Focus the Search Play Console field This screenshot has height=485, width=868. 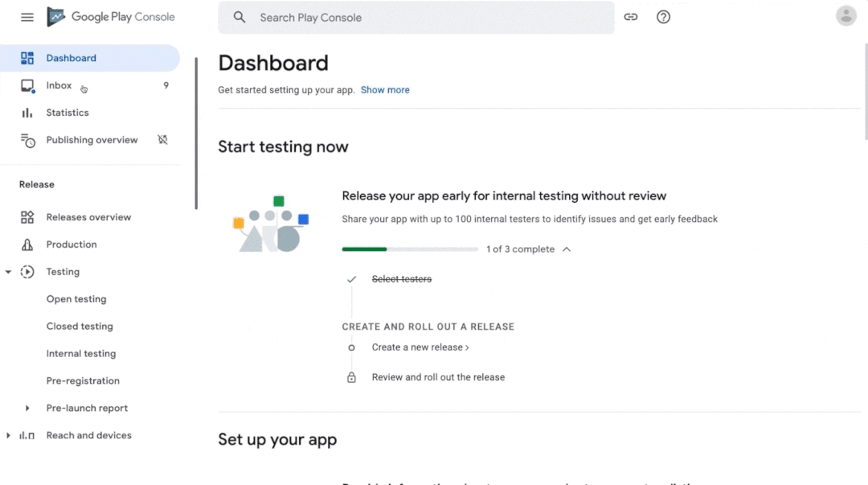tap(416, 17)
